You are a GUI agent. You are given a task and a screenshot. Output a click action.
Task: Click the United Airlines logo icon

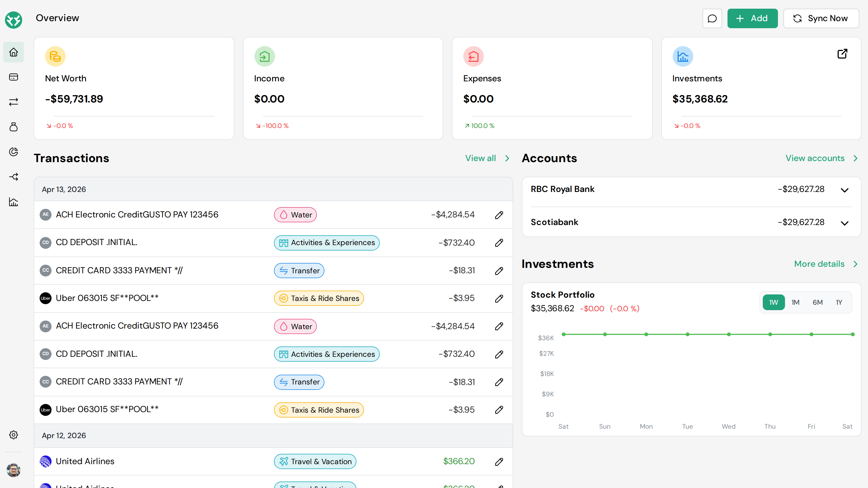pyautogui.click(x=46, y=461)
